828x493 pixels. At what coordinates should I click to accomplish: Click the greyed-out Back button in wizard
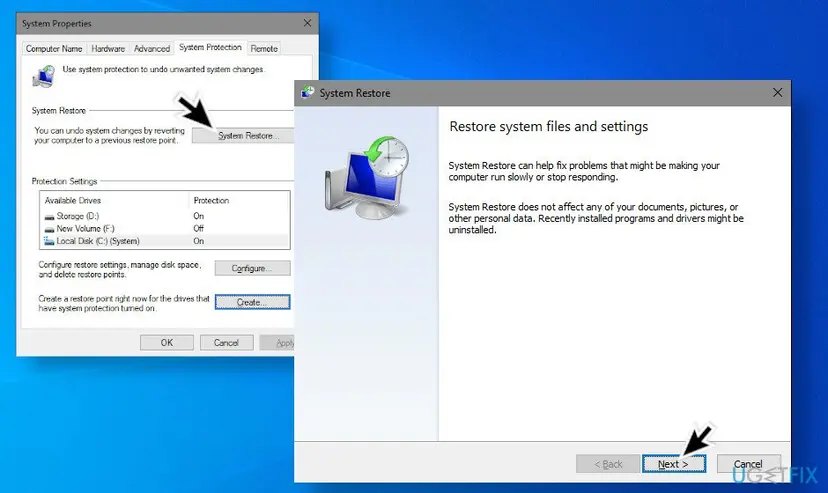coord(608,464)
